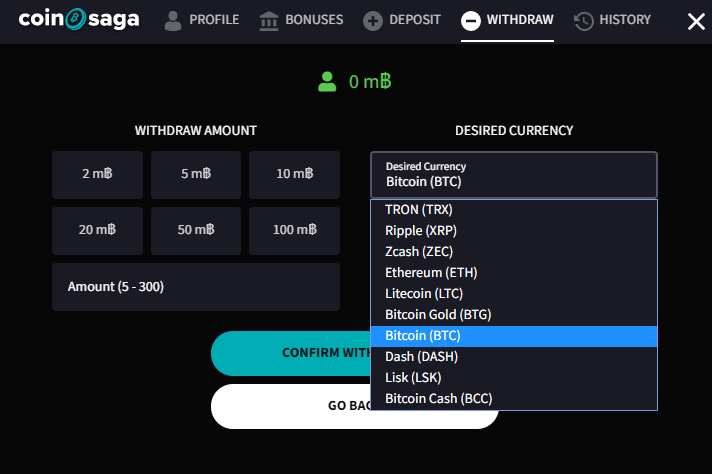Choose the 100 mB withdraw amount

point(294,231)
